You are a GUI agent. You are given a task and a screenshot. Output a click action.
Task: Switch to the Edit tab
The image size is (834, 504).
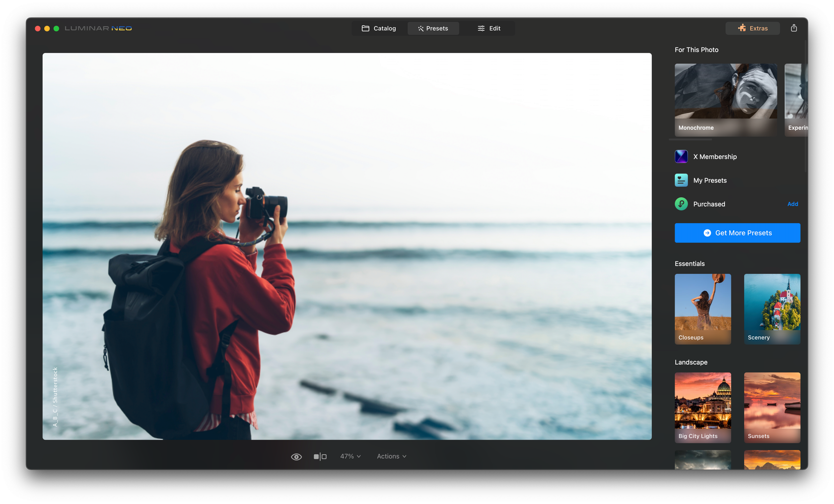[x=489, y=28]
